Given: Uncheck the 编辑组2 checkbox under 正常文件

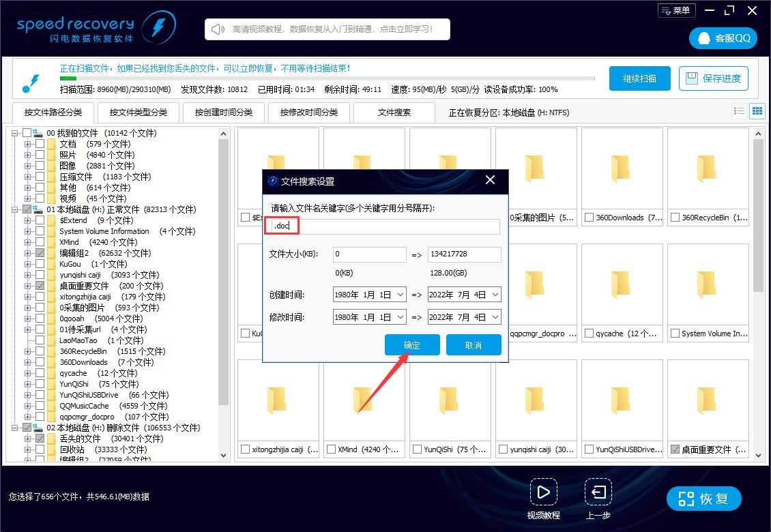Looking at the screenshot, I should point(40,253).
